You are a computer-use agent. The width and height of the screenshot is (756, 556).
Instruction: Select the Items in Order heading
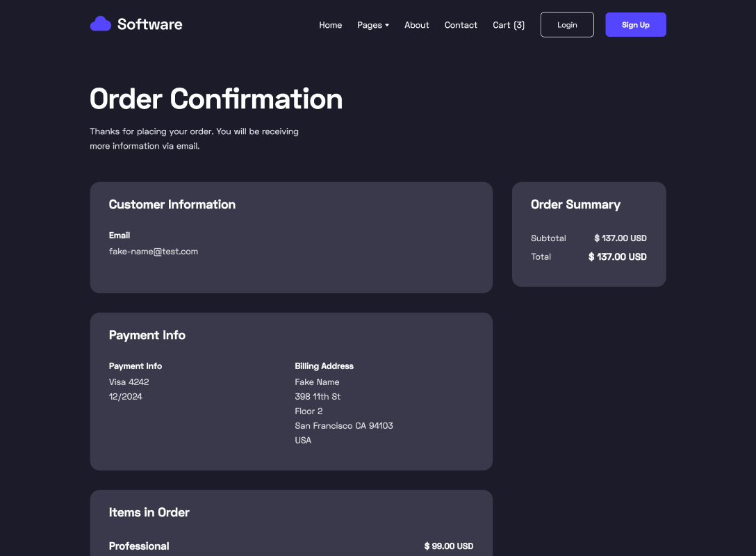[x=149, y=512]
